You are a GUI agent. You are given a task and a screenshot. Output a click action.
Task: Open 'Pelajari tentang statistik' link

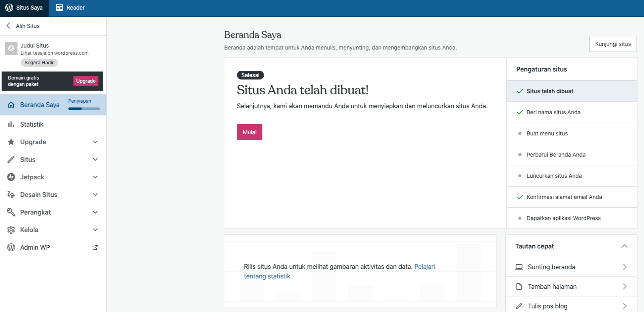[424, 266]
